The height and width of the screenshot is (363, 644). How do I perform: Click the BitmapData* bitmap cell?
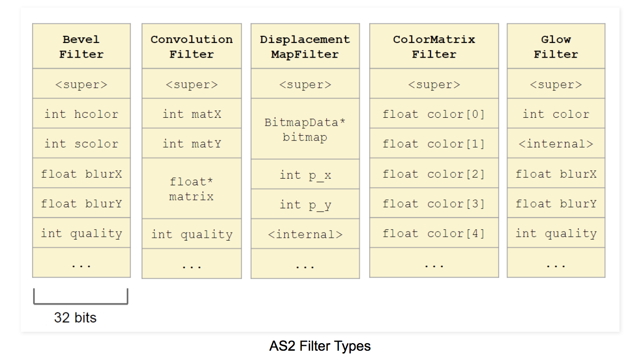[305, 130]
